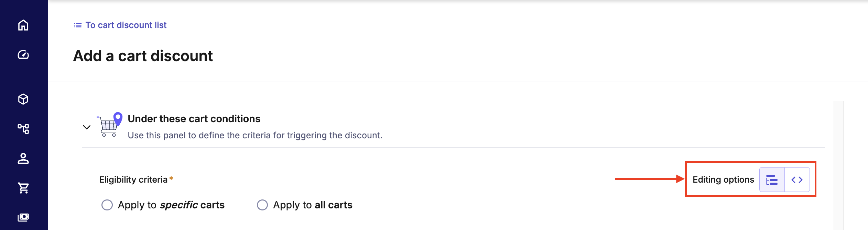The width and height of the screenshot is (868, 230).
Task: Select Apply to all carts radio
Action: coord(262,205)
